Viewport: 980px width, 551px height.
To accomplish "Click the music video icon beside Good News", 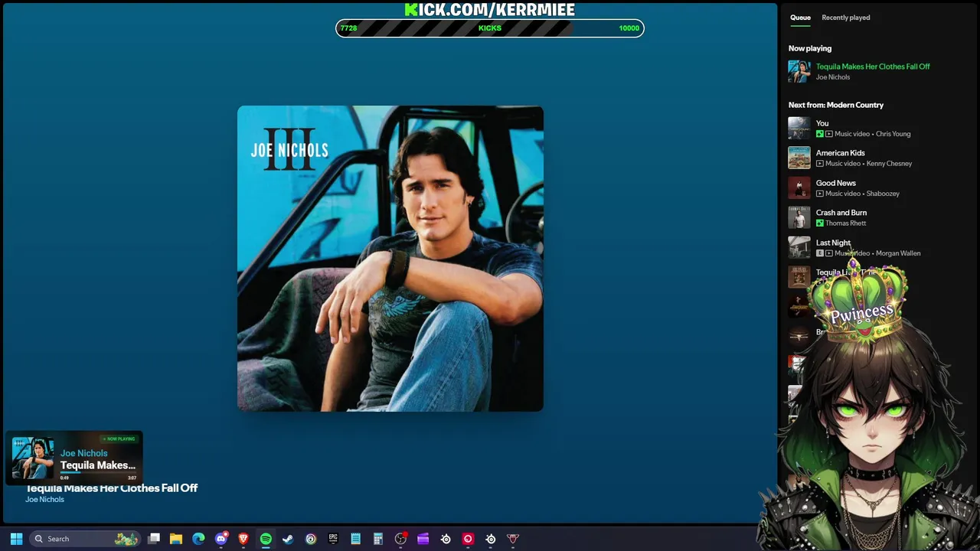I will click(820, 194).
